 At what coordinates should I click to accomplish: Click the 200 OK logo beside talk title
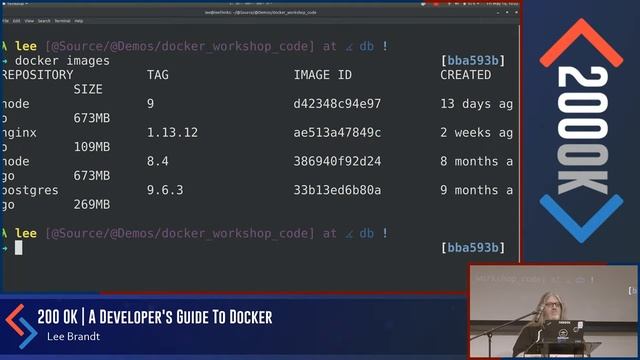pyautogui.click(x=21, y=327)
